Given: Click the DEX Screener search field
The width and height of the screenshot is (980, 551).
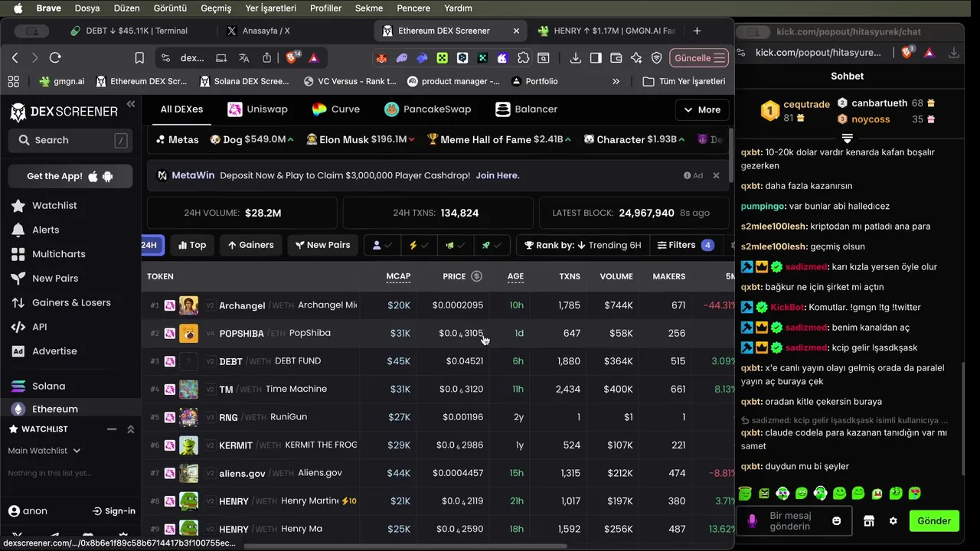Looking at the screenshot, I should (x=69, y=140).
